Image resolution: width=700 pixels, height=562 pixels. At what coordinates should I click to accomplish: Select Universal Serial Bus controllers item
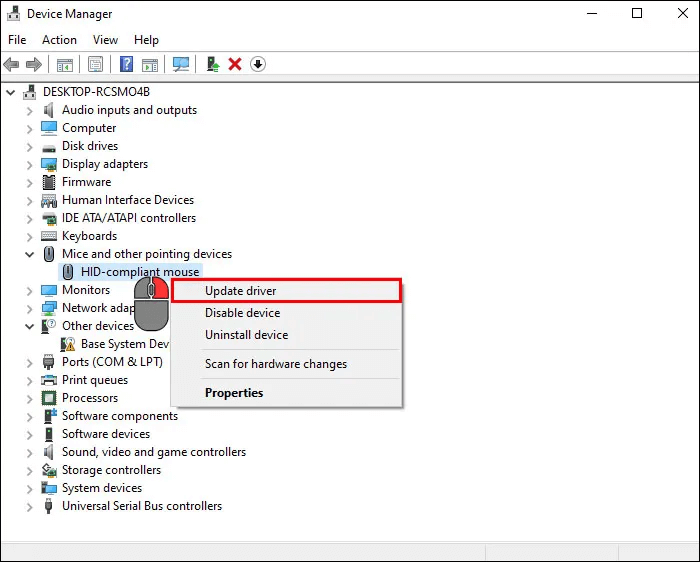point(142,506)
